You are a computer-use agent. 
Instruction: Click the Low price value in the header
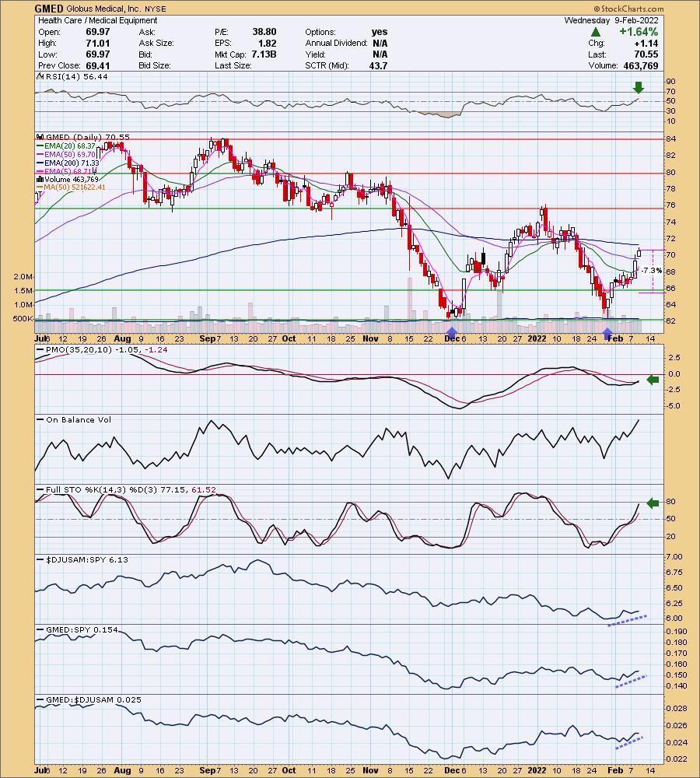[98, 54]
